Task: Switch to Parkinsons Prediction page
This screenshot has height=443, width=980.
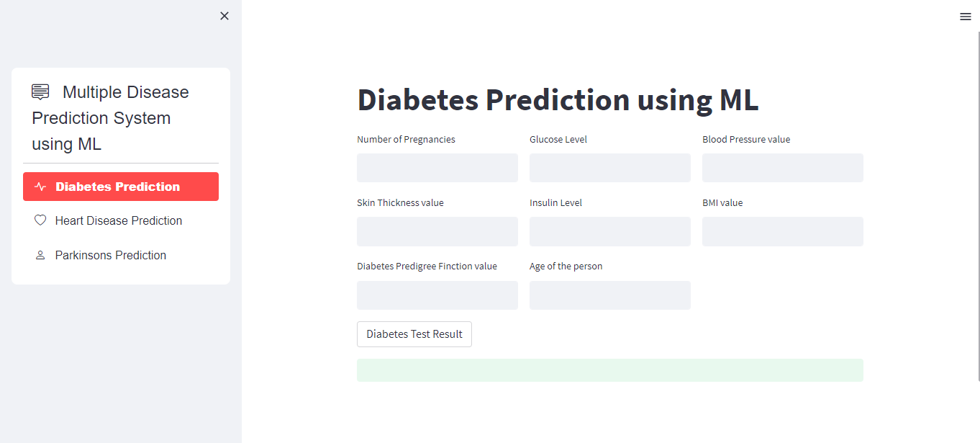Action: click(x=111, y=255)
